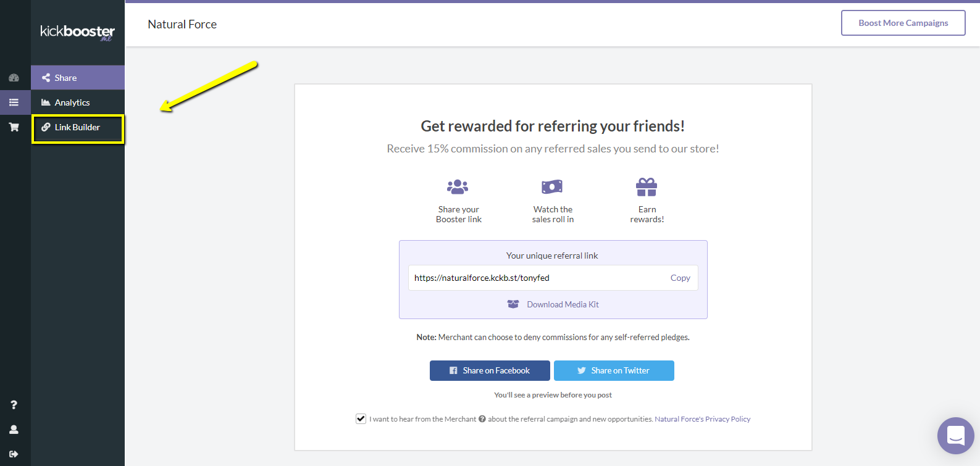
Task: Open the Share menu item
Action: point(78,78)
